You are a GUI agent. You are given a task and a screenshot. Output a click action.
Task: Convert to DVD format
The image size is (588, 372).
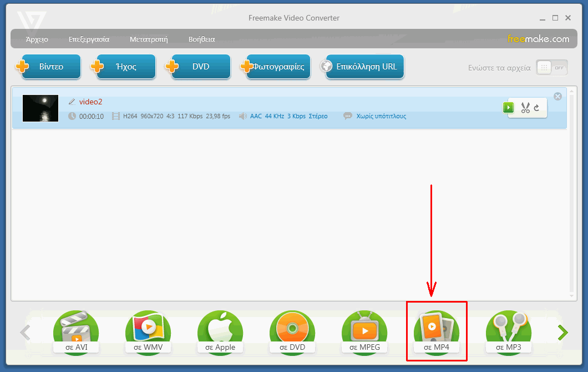[292, 333]
